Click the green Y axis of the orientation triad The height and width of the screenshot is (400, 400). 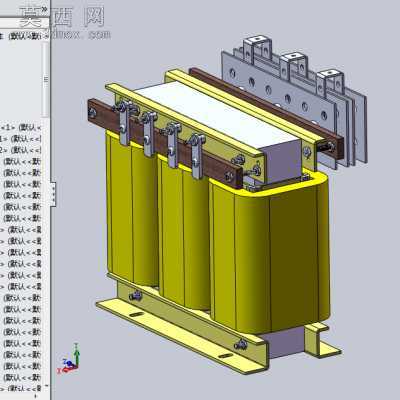pos(77,354)
